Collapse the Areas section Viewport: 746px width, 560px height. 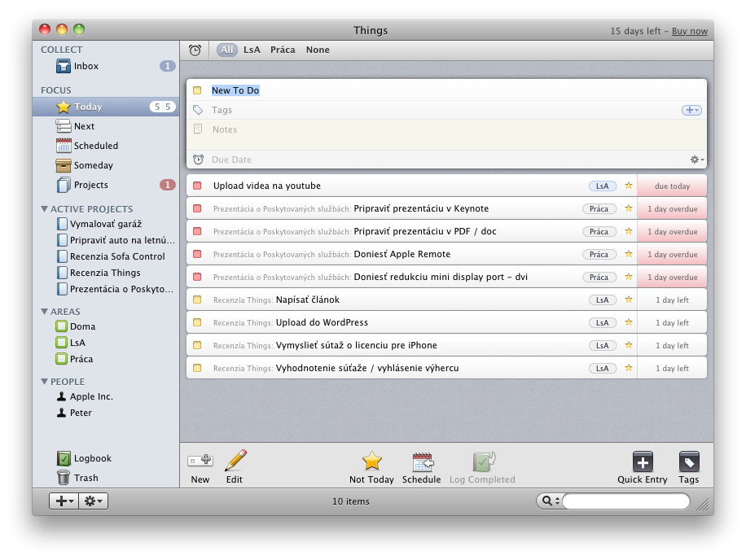[44, 312]
